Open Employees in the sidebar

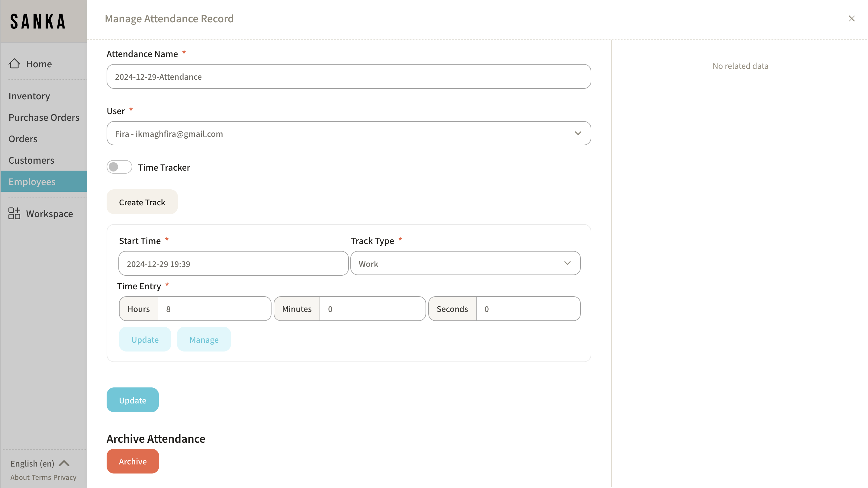(x=32, y=182)
